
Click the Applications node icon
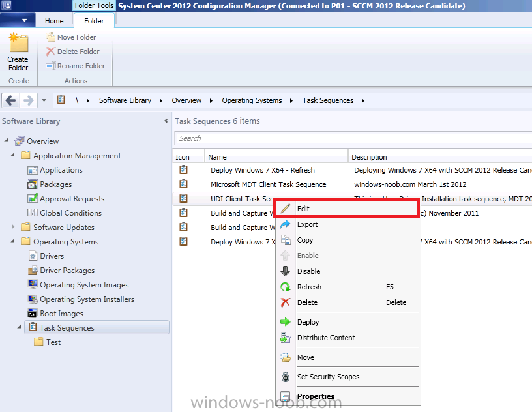(33, 170)
